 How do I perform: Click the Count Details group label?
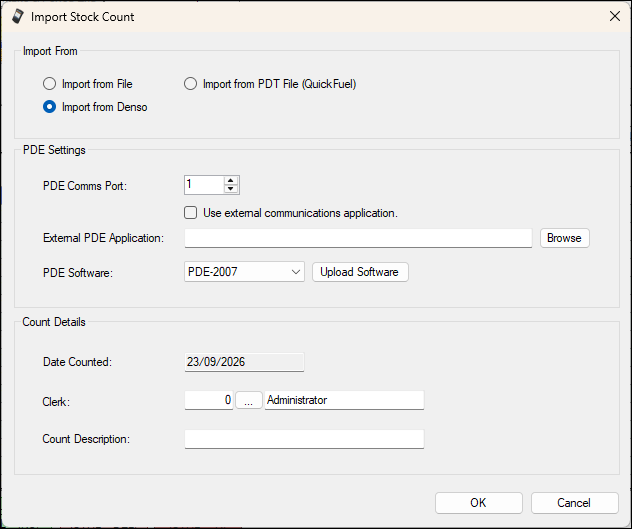click(54, 322)
